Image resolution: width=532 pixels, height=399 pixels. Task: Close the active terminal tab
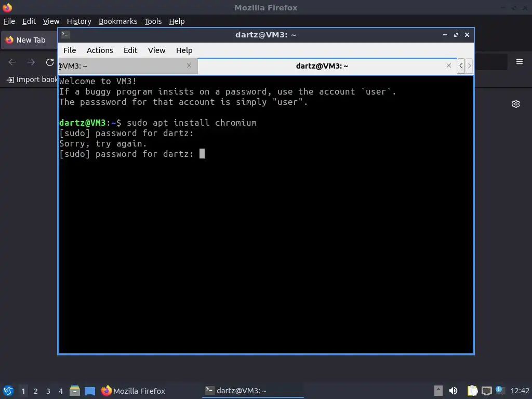[x=448, y=65]
